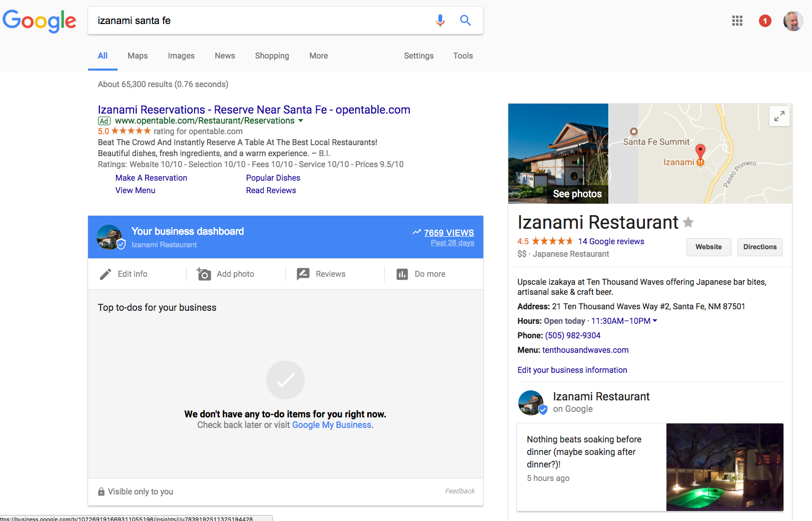The height and width of the screenshot is (521, 812).
Task: Click the View Menu link
Action: pos(135,190)
